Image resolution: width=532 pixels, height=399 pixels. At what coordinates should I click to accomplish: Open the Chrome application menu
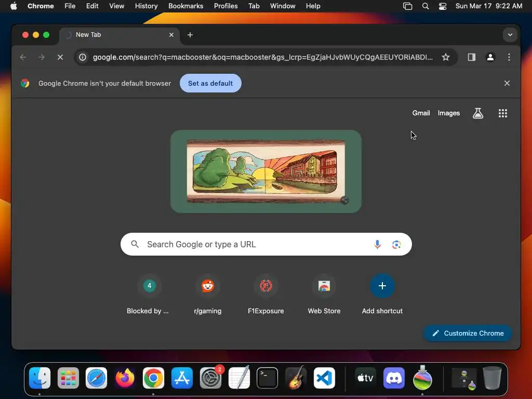pyautogui.click(x=41, y=6)
